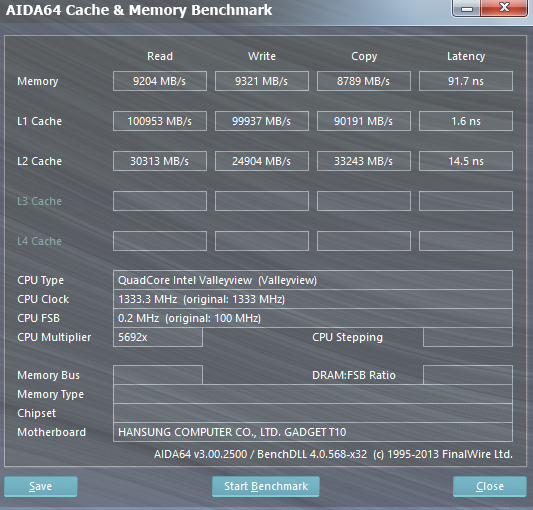Save the benchmark results
This screenshot has width=533, height=510.
pos(41,486)
